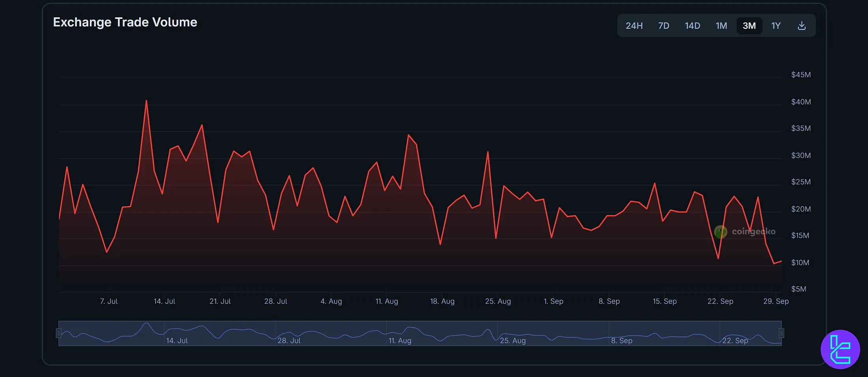The width and height of the screenshot is (868, 377).
Task: Select the active 3M range tab
Action: tap(749, 26)
